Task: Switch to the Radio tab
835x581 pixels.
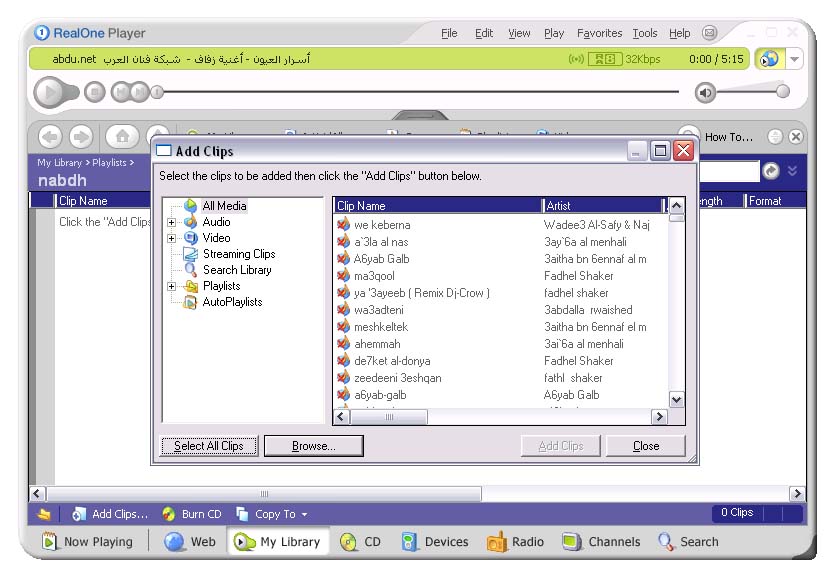Action: [515, 542]
